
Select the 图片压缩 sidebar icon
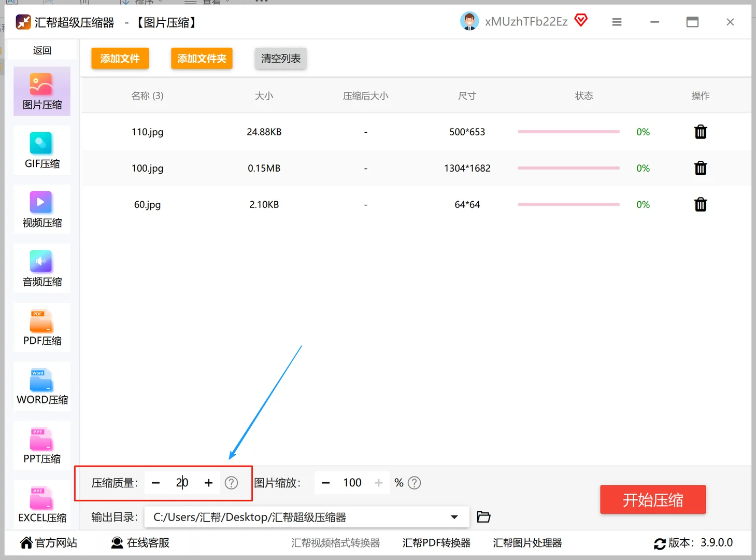(41, 91)
